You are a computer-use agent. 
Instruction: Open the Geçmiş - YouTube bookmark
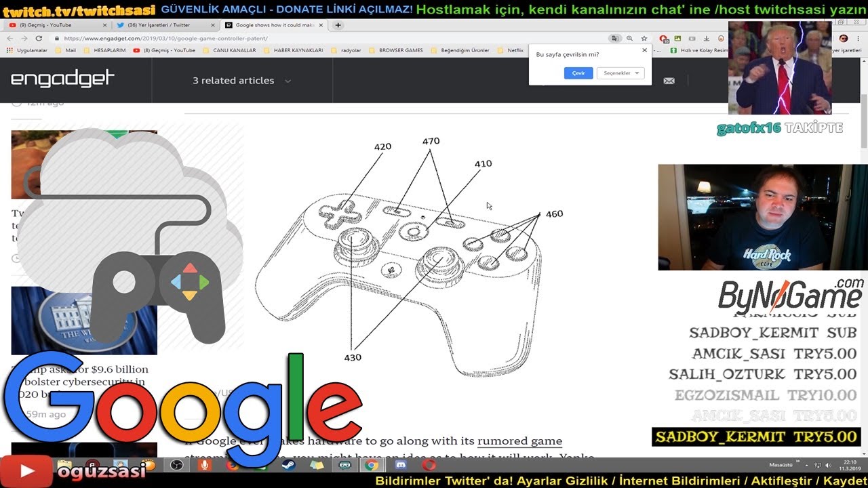(x=164, y=50)
